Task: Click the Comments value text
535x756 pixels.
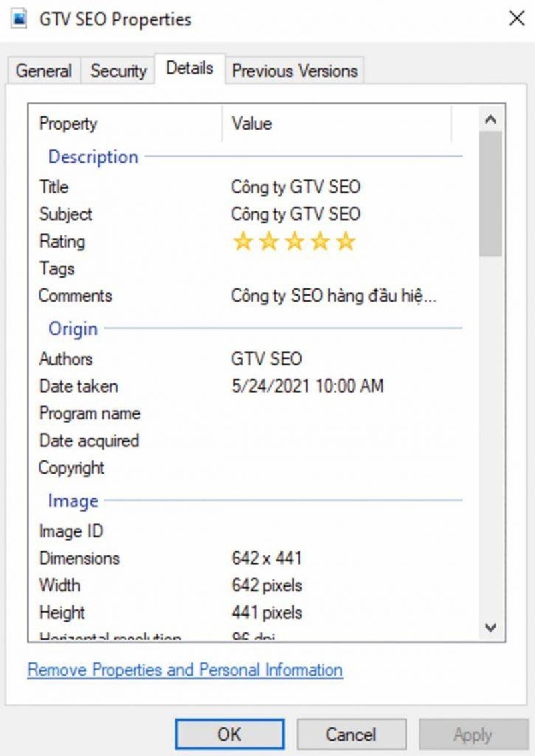Action: (334, 296)
